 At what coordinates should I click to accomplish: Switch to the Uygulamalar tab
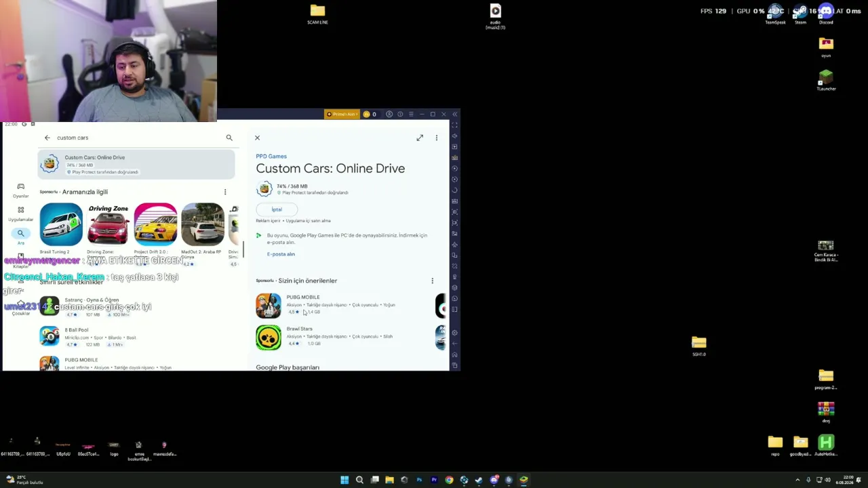click(x=21, y=213)
